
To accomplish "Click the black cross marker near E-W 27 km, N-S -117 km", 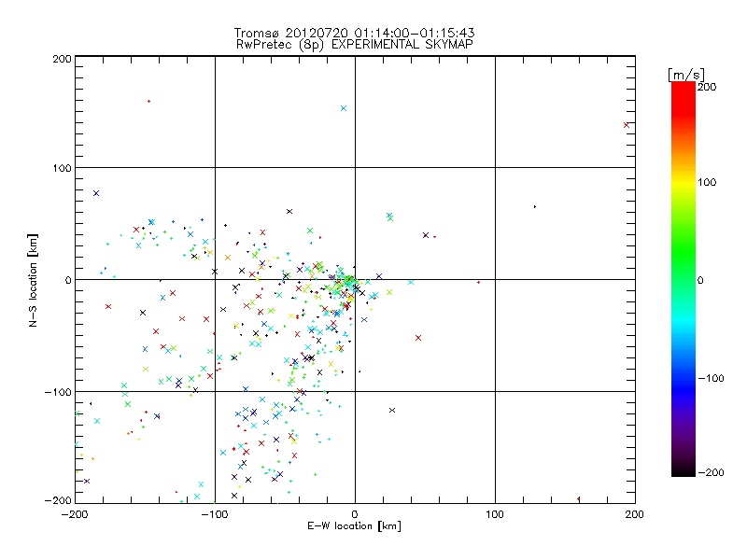I will (392, 410).
